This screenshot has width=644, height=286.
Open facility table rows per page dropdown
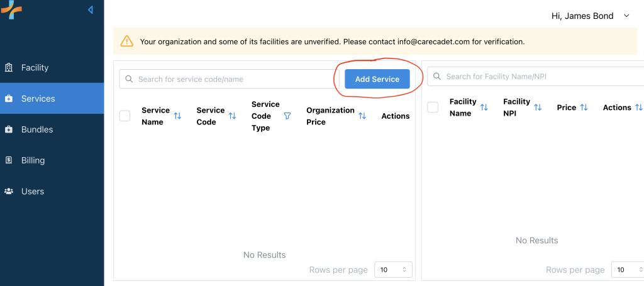coord(627,270)
